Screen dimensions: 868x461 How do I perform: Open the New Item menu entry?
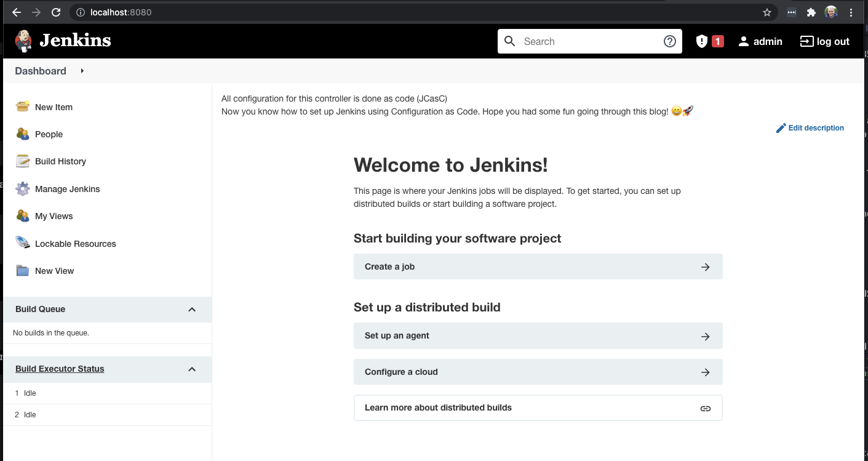pos(54,107)
